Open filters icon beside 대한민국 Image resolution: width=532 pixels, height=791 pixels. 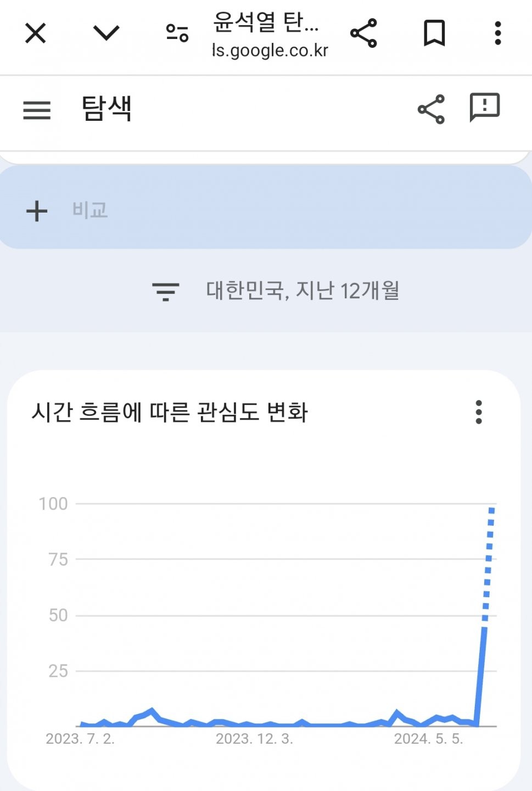tap(166, 291)
